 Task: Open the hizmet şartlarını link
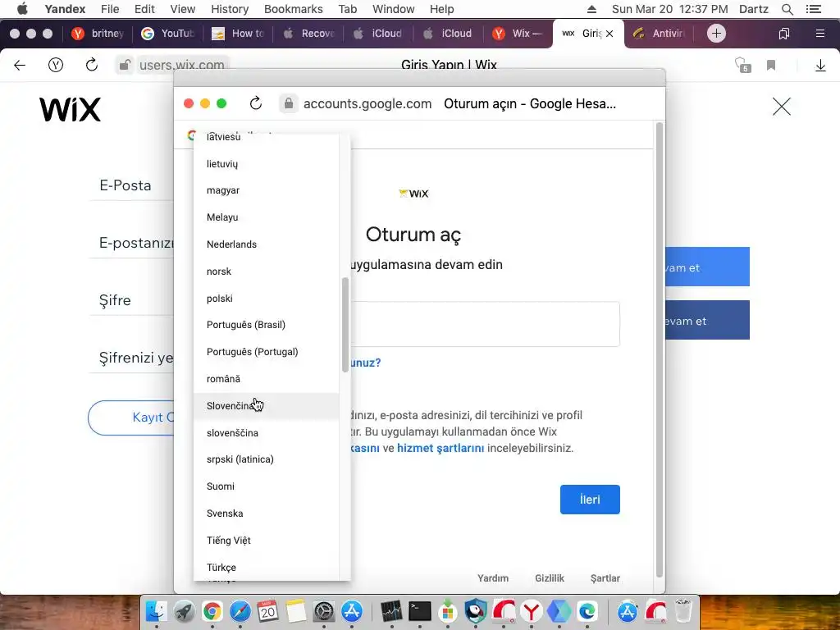[441, 449]
